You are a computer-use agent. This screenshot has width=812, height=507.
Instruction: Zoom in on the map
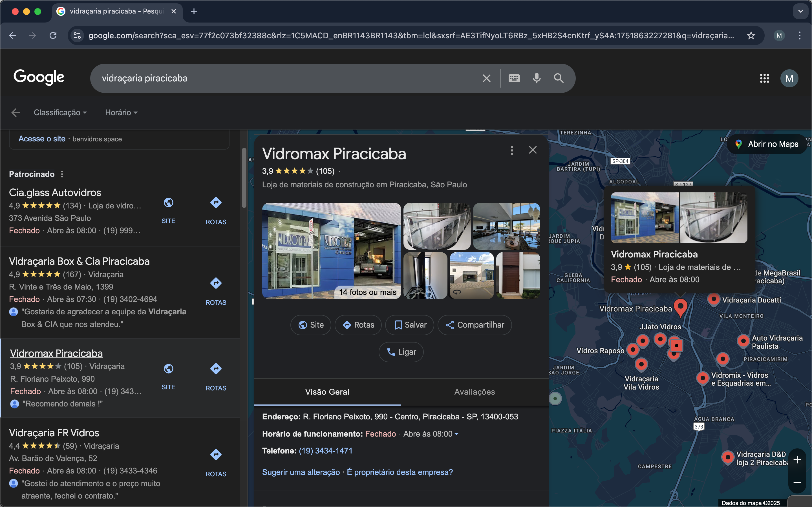coord(797,460)
